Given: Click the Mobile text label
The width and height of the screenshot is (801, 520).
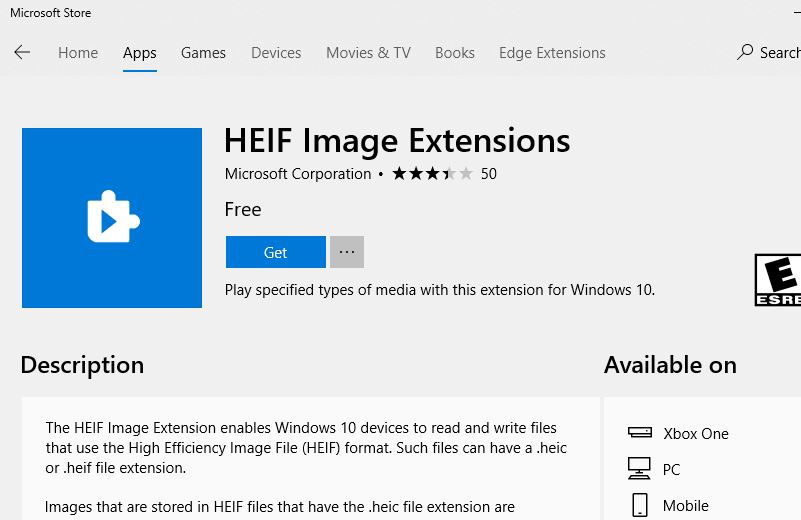Looking at the screenshot, I should pos(686,506).
